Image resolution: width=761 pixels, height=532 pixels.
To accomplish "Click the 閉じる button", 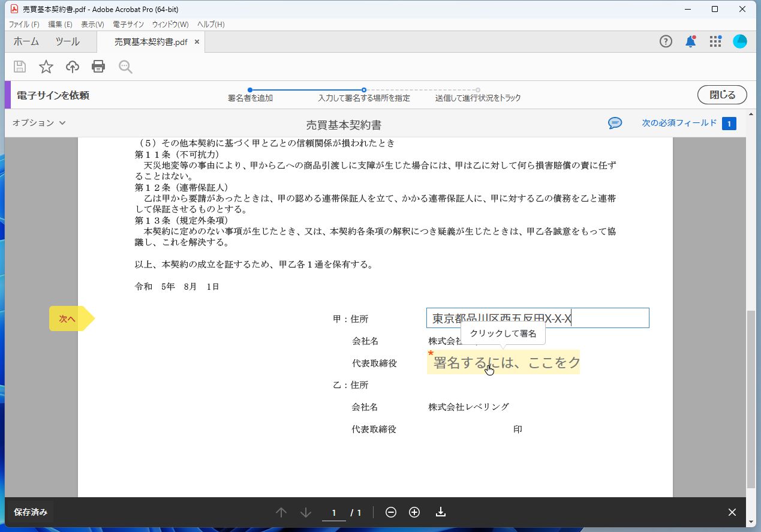I will (721, 94).
